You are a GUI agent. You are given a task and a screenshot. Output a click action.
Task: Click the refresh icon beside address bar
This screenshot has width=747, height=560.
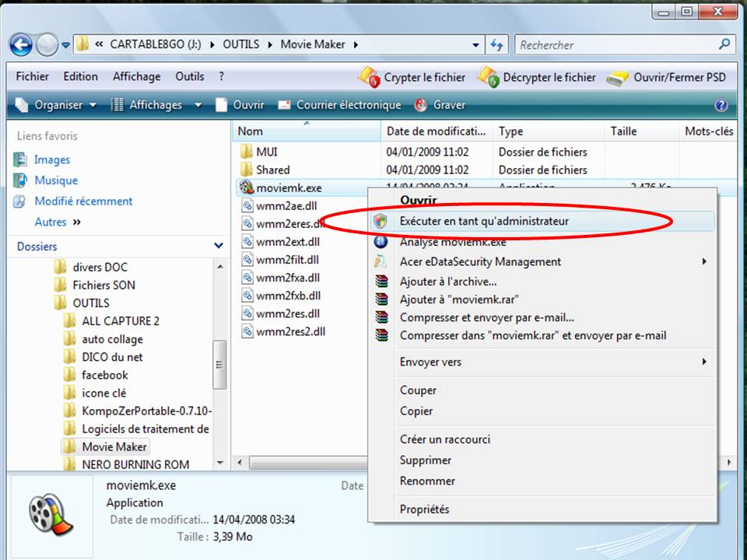coord(497,45)
